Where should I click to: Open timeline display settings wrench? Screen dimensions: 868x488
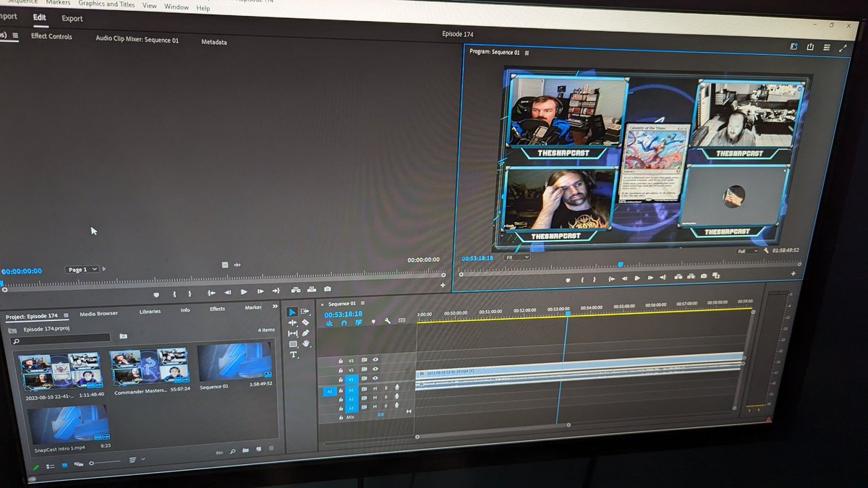coord(388,320)
